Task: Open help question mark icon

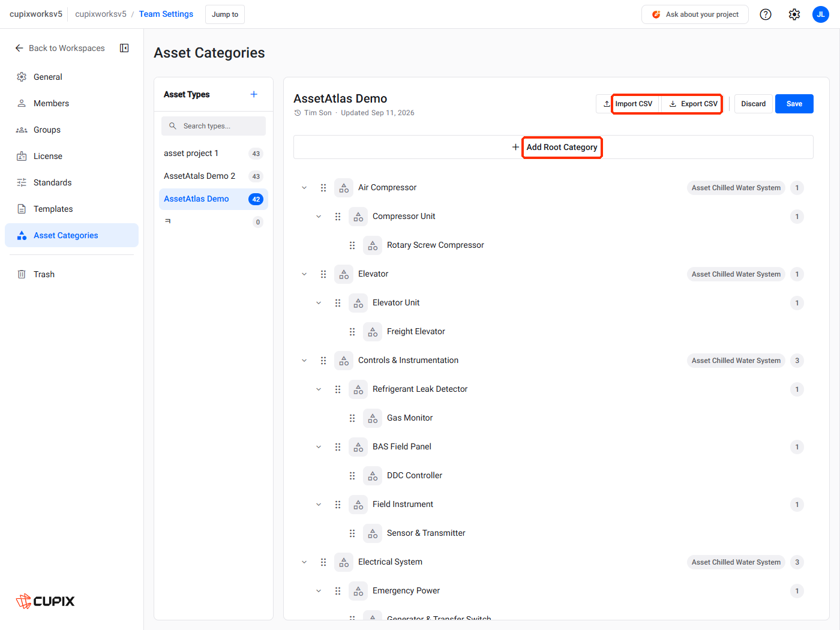Action: point(766,14)
